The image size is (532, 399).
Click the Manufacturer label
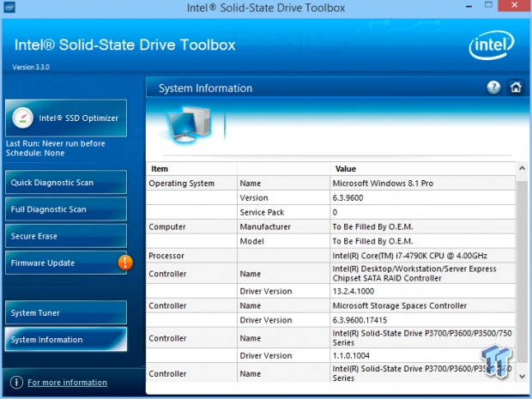pyautogui.click(x=265, y=227)
